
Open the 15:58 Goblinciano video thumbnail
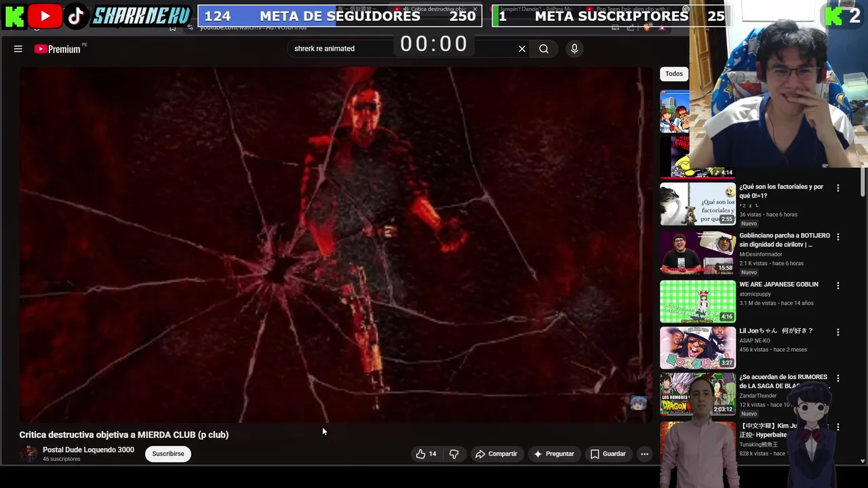pos(698,252)
